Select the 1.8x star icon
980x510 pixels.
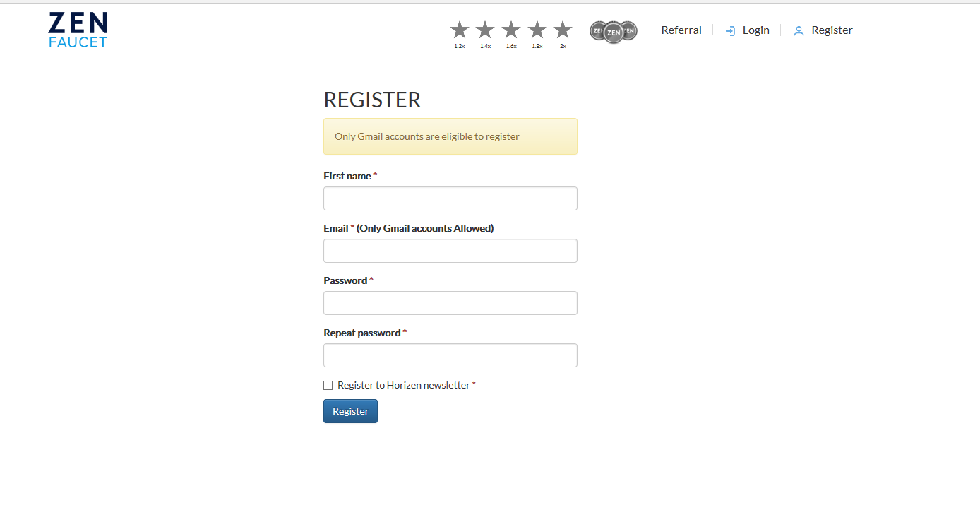point(537,30)
